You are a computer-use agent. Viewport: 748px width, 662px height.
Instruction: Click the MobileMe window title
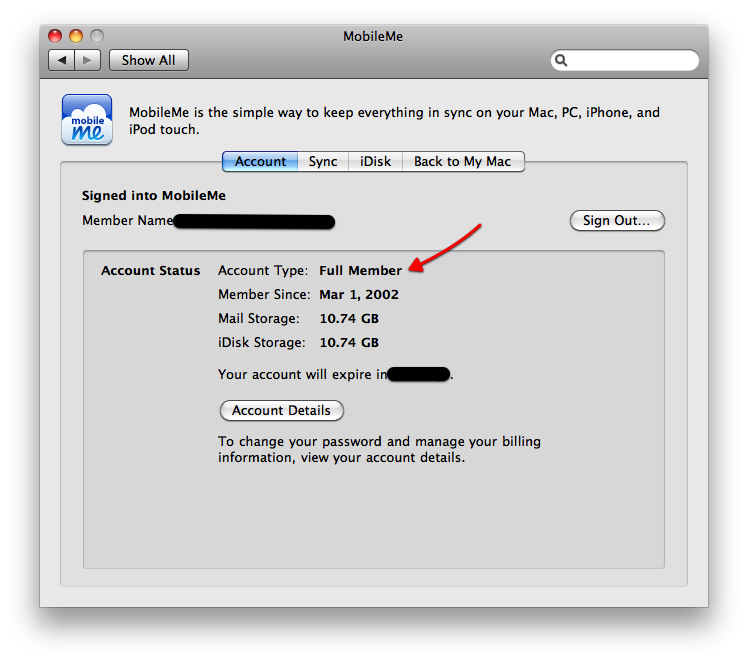tap(373, 36)
